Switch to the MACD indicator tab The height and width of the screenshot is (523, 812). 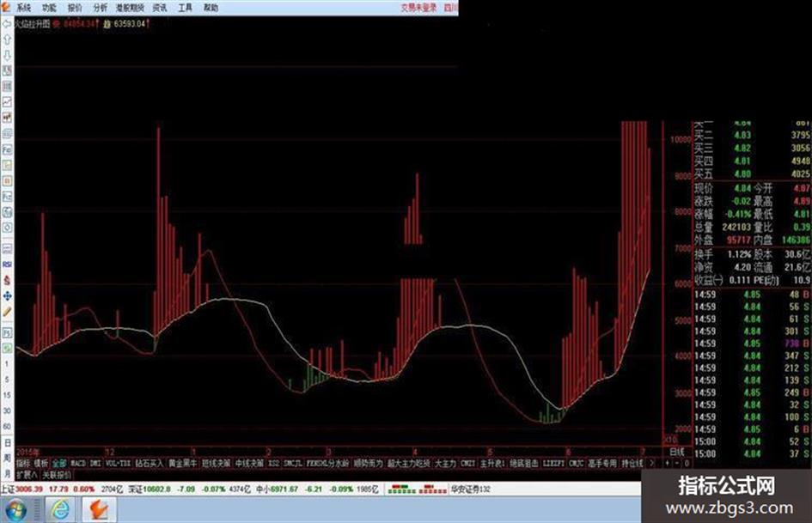[78, 463]
